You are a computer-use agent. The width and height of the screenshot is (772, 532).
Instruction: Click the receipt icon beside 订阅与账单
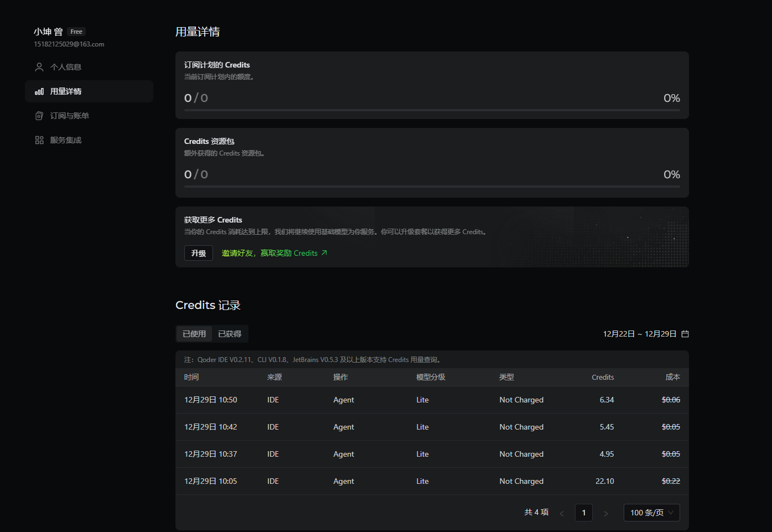coord(39,116)
